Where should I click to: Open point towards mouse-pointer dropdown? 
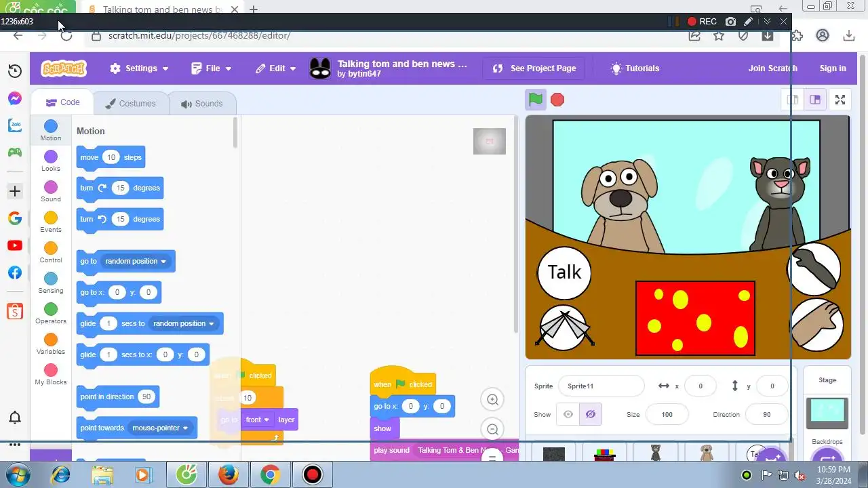coord(161,428)
